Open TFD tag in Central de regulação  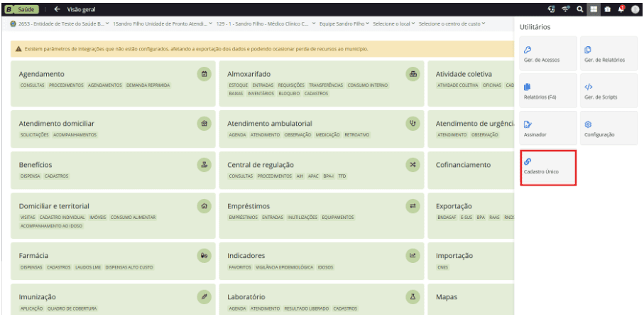click(342, 176)
